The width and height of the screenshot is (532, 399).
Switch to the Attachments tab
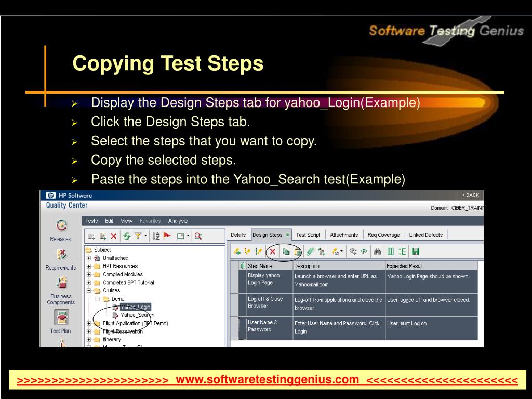pyautogui.click(x=344, y=235)
